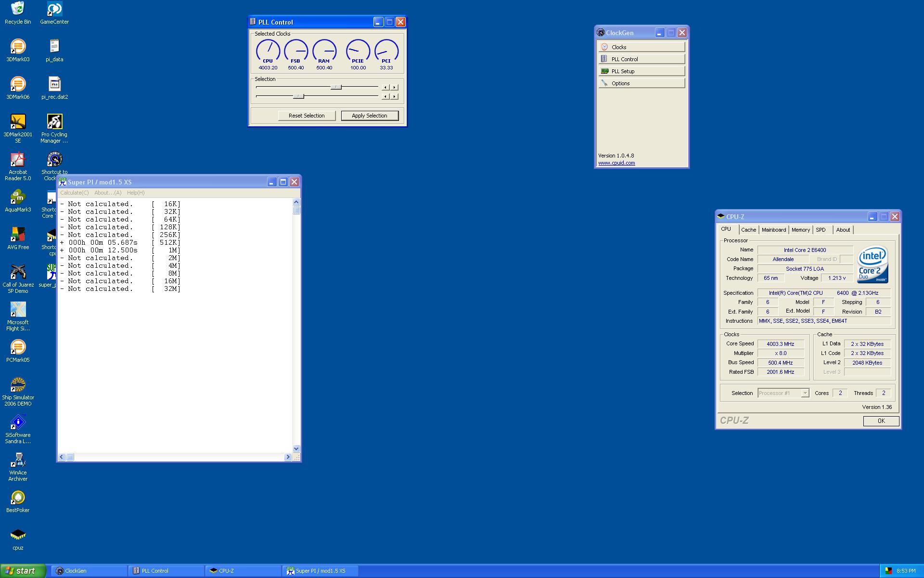This screenshot has height=578, width=924.
Task: Open the Recycle Bin desktop icon
Action: (18, 13)
